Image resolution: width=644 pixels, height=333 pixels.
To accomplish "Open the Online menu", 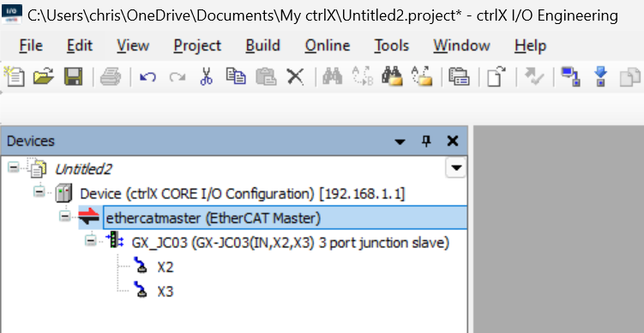I will point(328,45).
